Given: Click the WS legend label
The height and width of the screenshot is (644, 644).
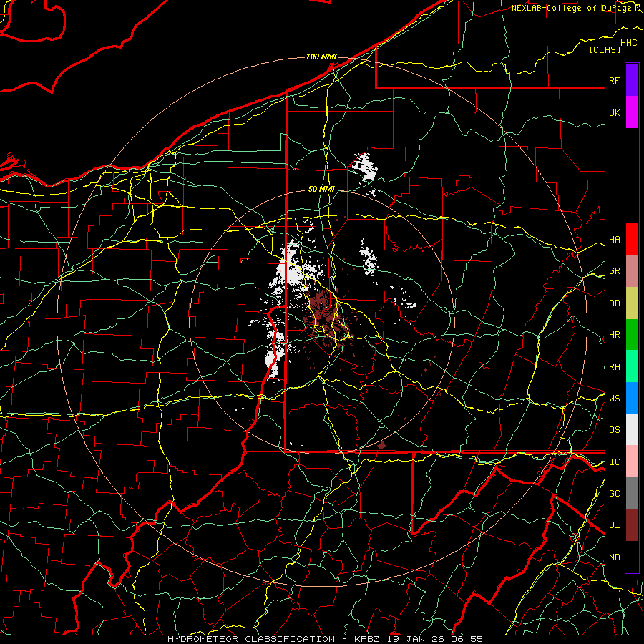Looking at the screenshot, I should (x=615, y=399).
